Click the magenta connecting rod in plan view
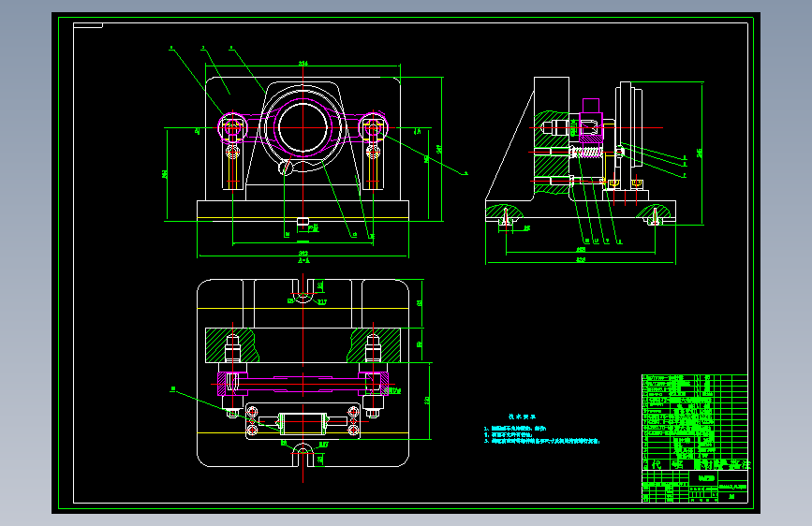Image resolution: width=812 pixels, height=526 pixels. pos(303,384)
